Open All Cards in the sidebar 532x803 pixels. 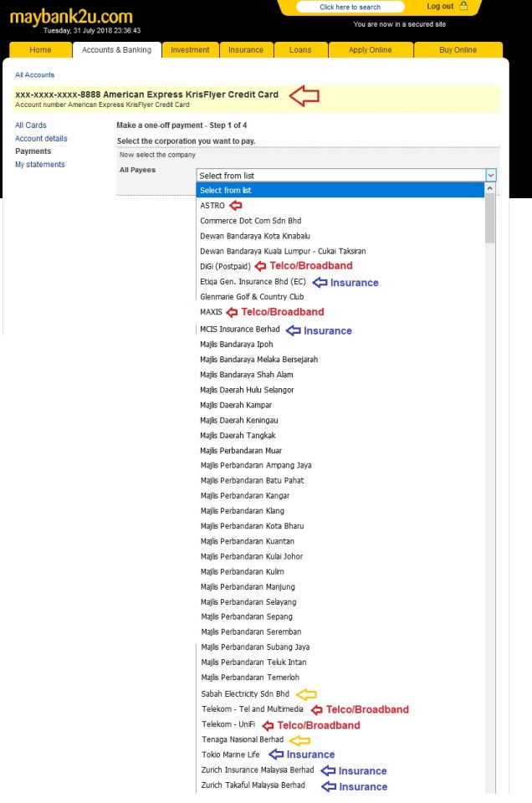tap(31, 125)
